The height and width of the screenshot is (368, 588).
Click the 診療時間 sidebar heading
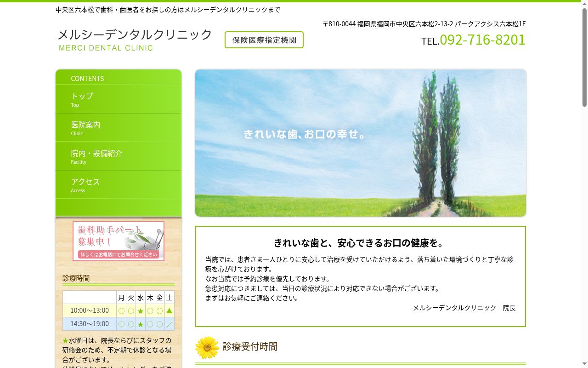(76, 278)
